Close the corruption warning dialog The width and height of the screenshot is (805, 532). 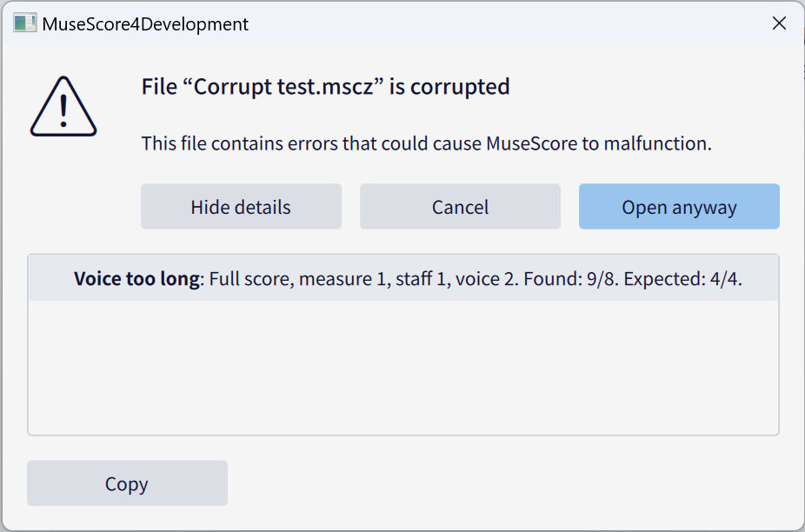[x=779, y=23]
